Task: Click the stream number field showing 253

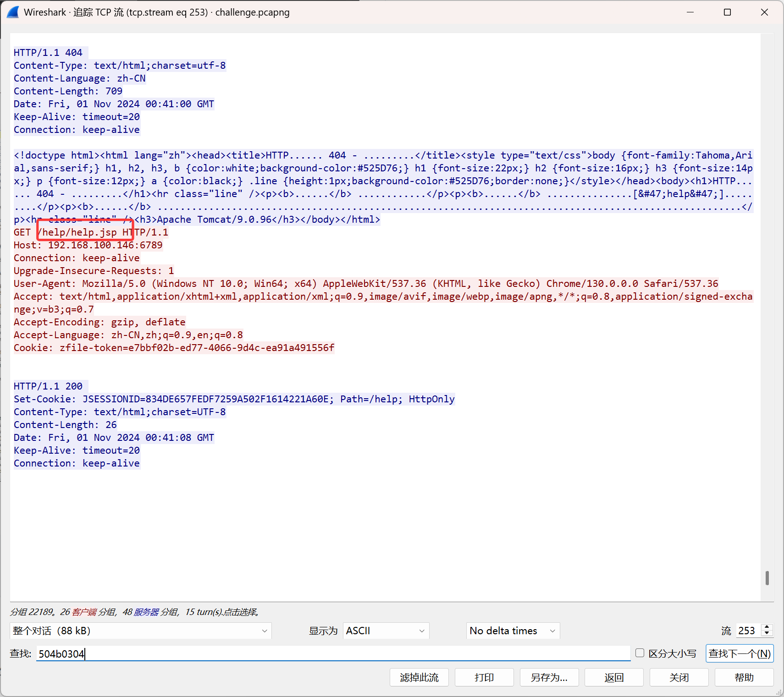Action: click(749, 631)
